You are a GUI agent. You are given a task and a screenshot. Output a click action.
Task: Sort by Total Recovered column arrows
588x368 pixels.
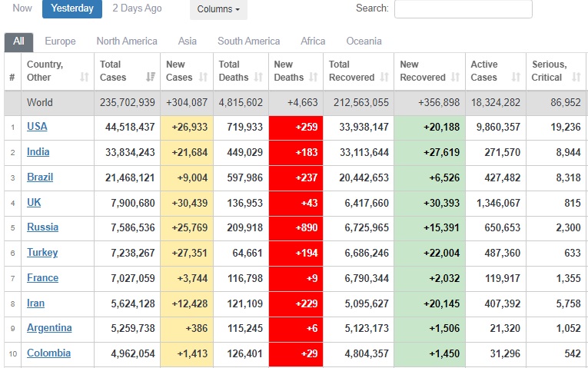[384, 77]
